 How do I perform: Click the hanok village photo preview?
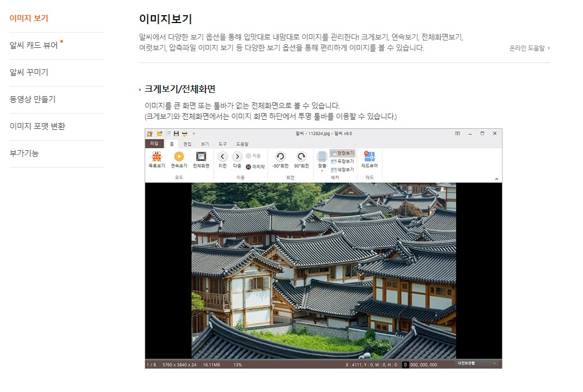324,271
